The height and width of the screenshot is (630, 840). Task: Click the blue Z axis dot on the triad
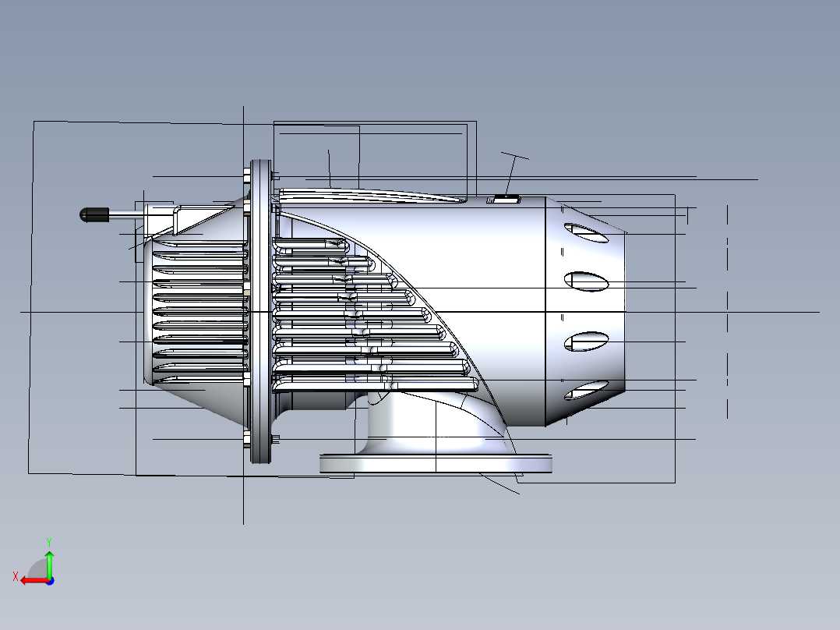tap(50, 581)
